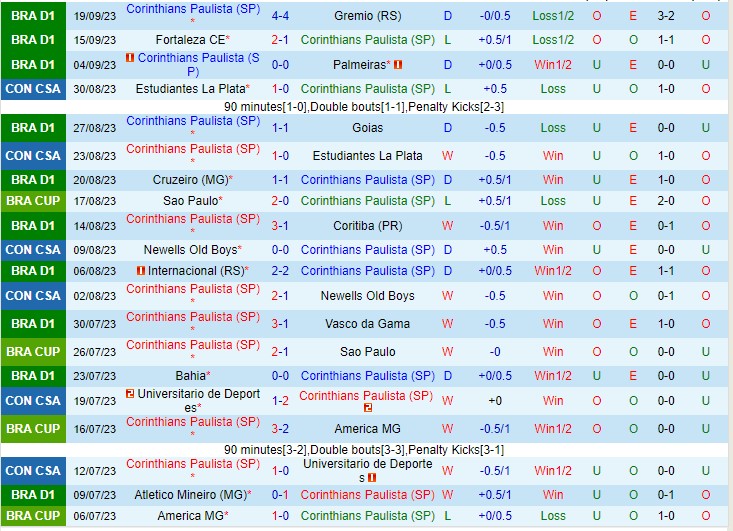Open the 0-1 score of Atletico Mineiro match
Image resolution: width=733 pixels, height=531 pixels.
(x=280, y=495)
